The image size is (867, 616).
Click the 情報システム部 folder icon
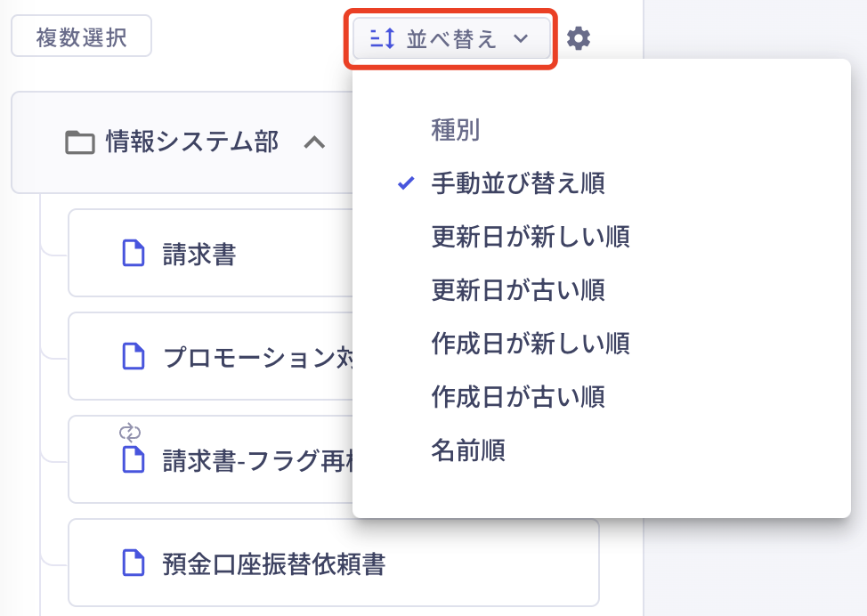coord(80,142)
